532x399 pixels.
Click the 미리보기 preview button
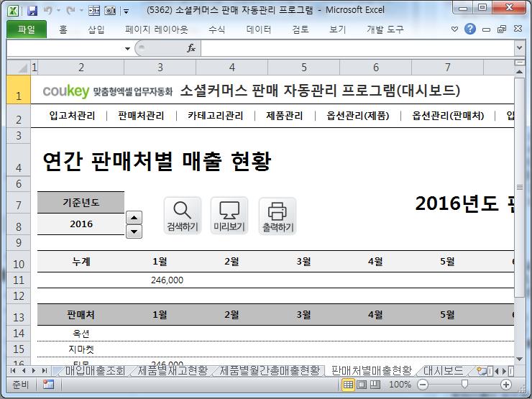(x=229, y=216)
